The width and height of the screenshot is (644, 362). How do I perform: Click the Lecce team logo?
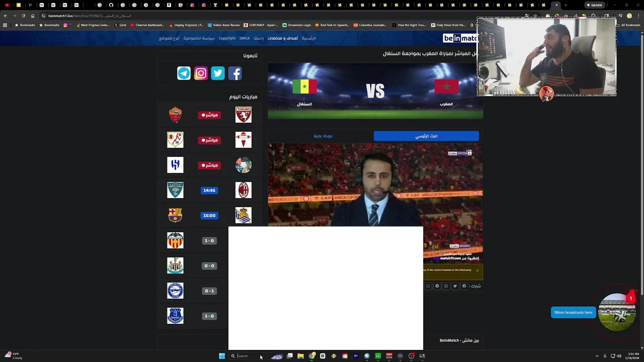[175, 190]
